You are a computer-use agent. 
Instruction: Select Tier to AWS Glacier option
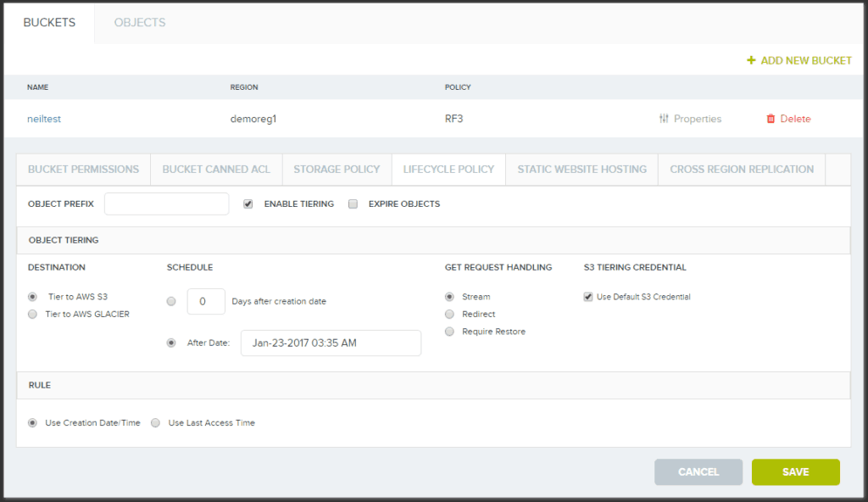pos(33,314)
